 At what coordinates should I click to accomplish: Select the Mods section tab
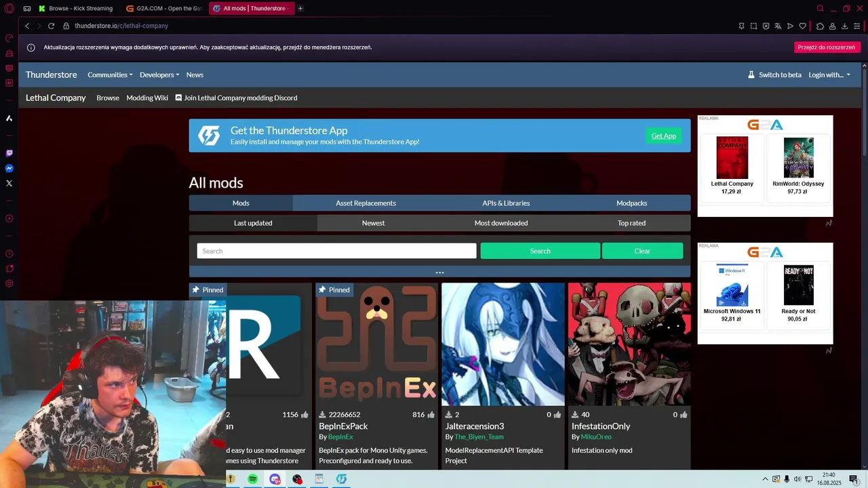click(x=241, y=203)
